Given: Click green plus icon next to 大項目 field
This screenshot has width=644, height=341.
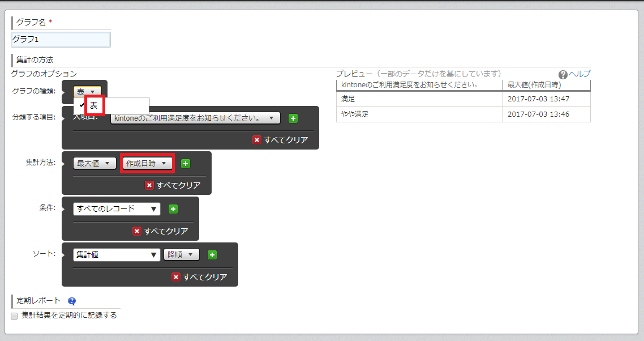Looking at the screenshot, I should click(292, 118).
